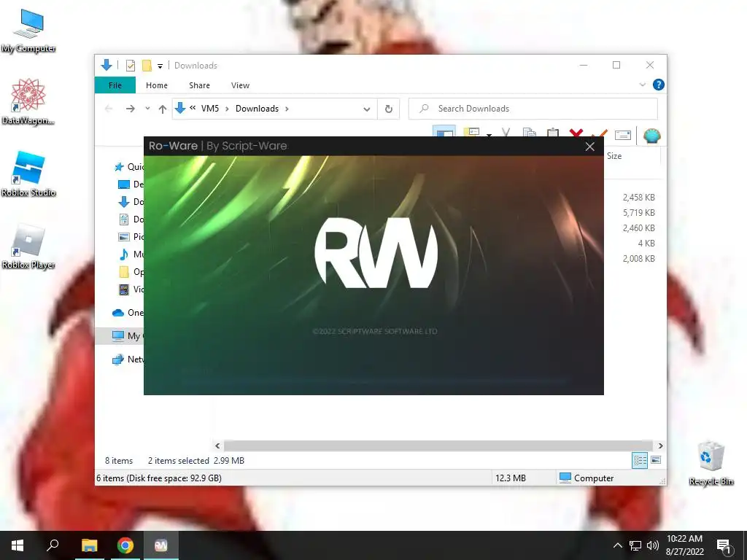Click the scrollbar left arrow
The height and width of the screenshot is (560, 747).
(x=217, y=446)
